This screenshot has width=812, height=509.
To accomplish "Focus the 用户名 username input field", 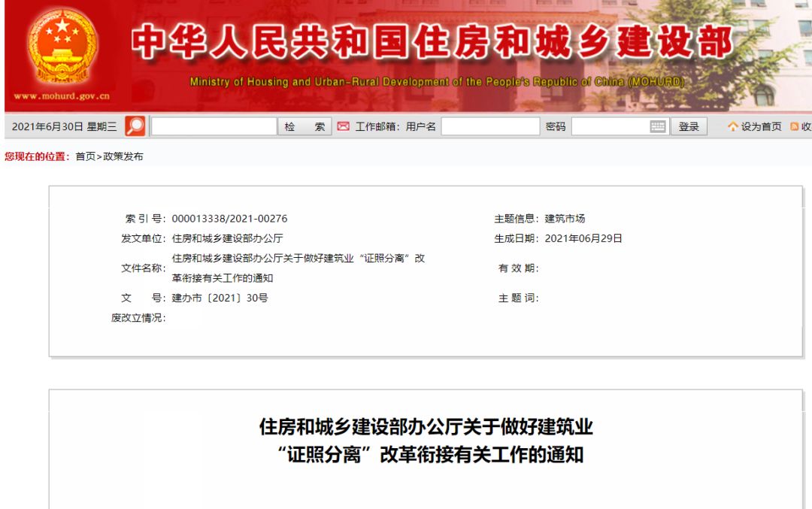I will [x=490, y=126].
